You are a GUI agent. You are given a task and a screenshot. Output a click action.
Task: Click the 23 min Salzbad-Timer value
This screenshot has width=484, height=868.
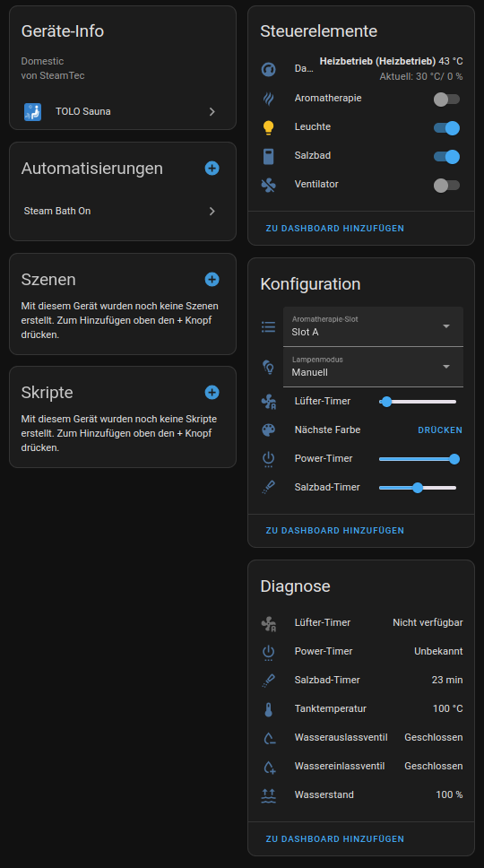pyautogui.click(x=447, y=680)
